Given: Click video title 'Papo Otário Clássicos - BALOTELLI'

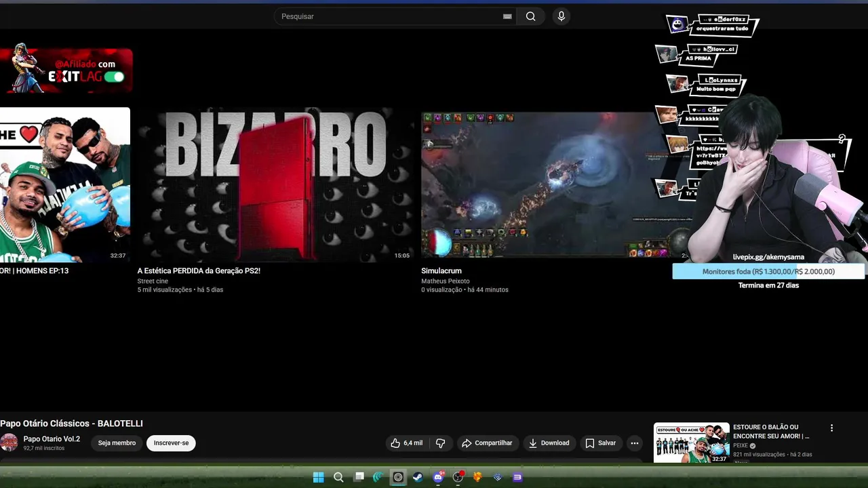Looking at the screenshot, I should (71, 424).
